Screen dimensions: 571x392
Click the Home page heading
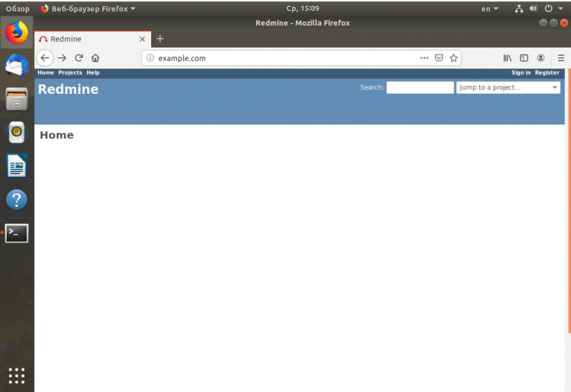click(x=56, y=135)
